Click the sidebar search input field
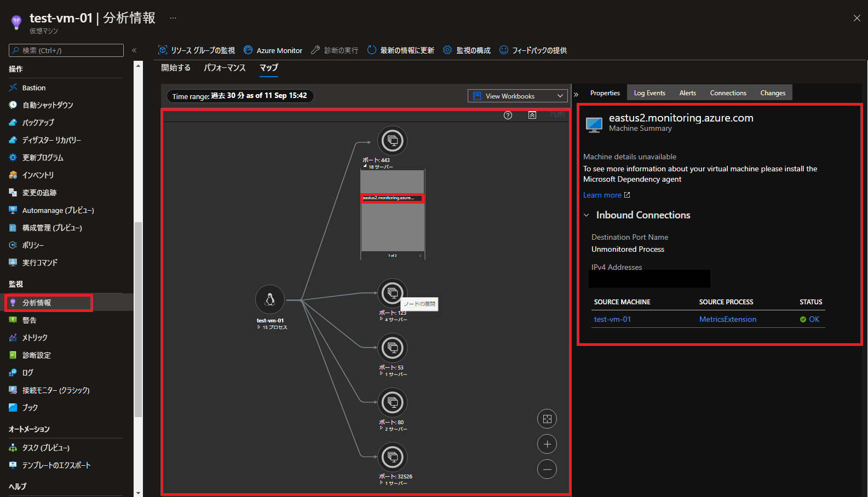Screen dimensions: 868x497 point(66,50)
